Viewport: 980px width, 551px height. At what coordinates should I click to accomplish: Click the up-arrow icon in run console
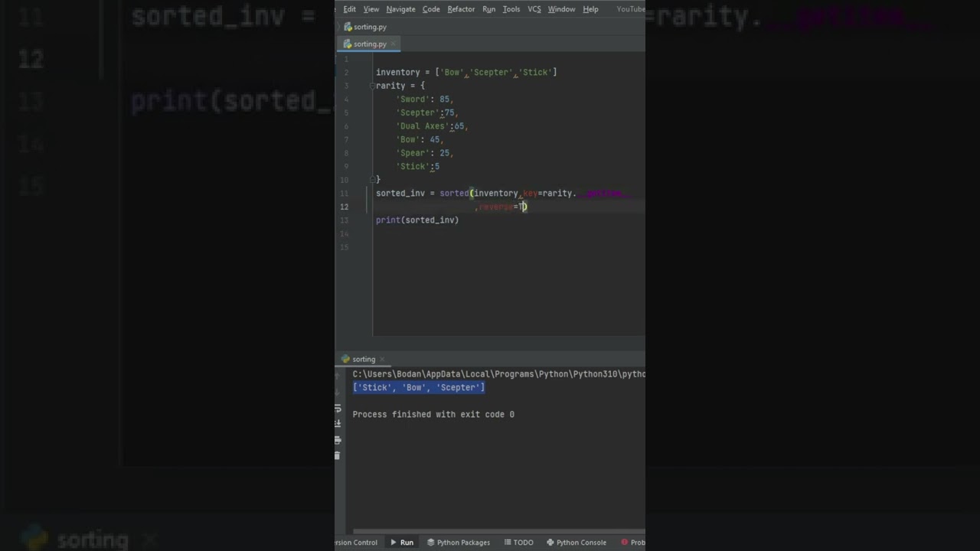pyautogui.click(x=338, y=374)
